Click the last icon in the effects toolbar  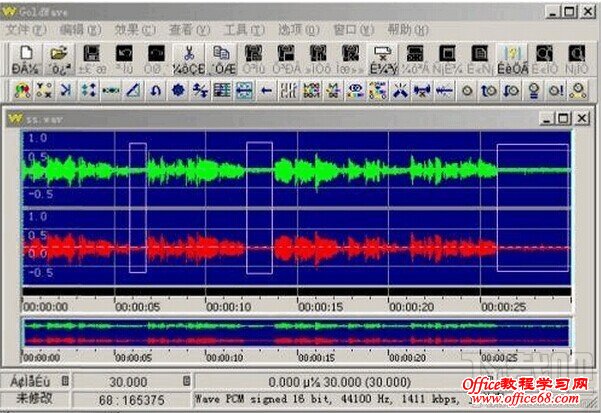(575, 91)
